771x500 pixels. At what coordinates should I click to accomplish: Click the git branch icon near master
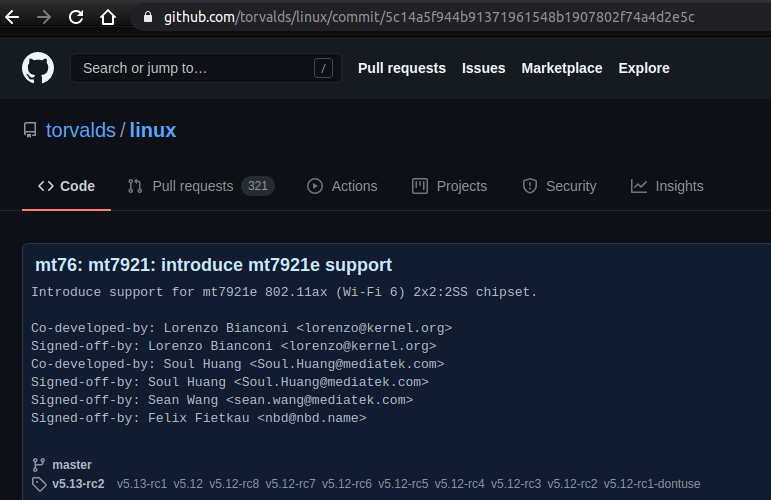[38, 465]
